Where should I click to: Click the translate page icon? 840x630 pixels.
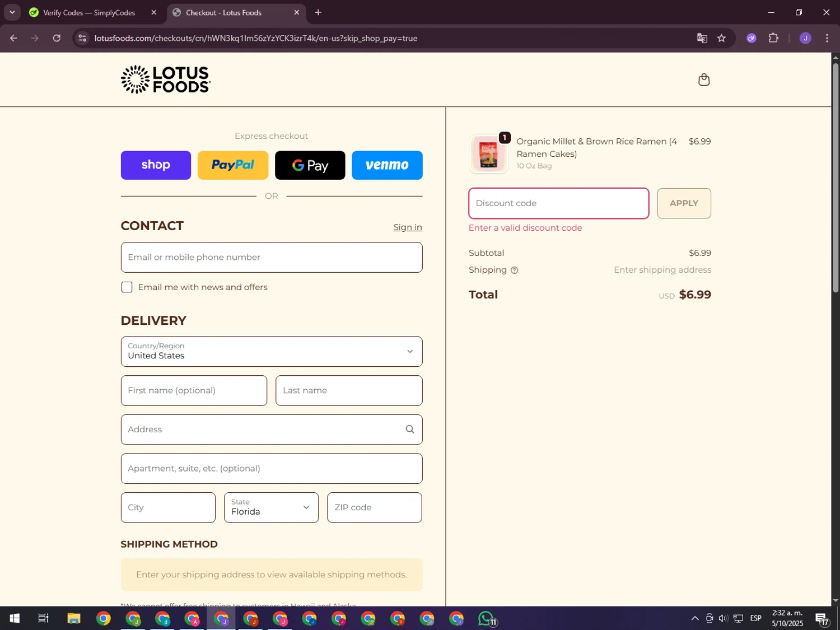coord(702,38)
